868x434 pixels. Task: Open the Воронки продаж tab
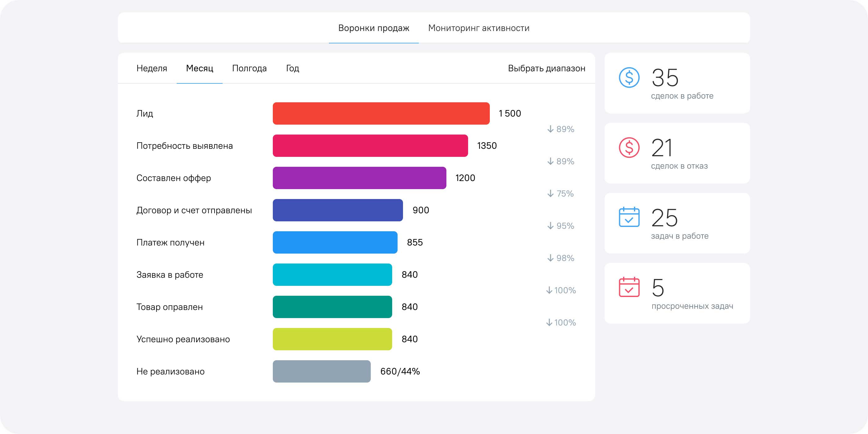[x=373, y=28]
